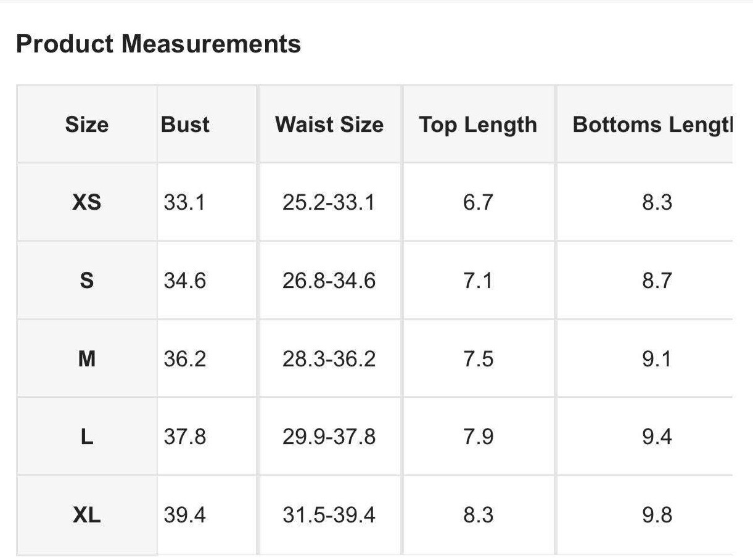This screenshot has width=753, height=560.
Task: Click the Product Measurements heading
Action: click(x=158, y=44)
